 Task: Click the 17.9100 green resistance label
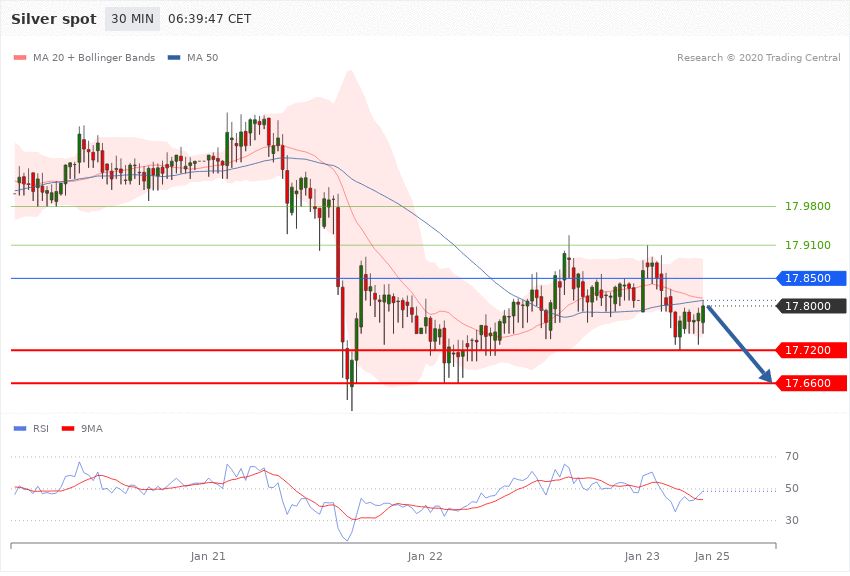point(807,245)
